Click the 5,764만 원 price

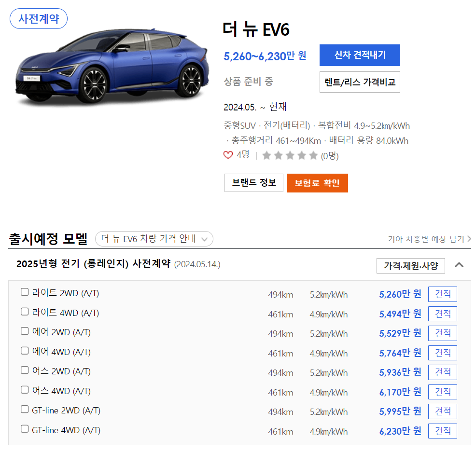(x=400, y=353)
